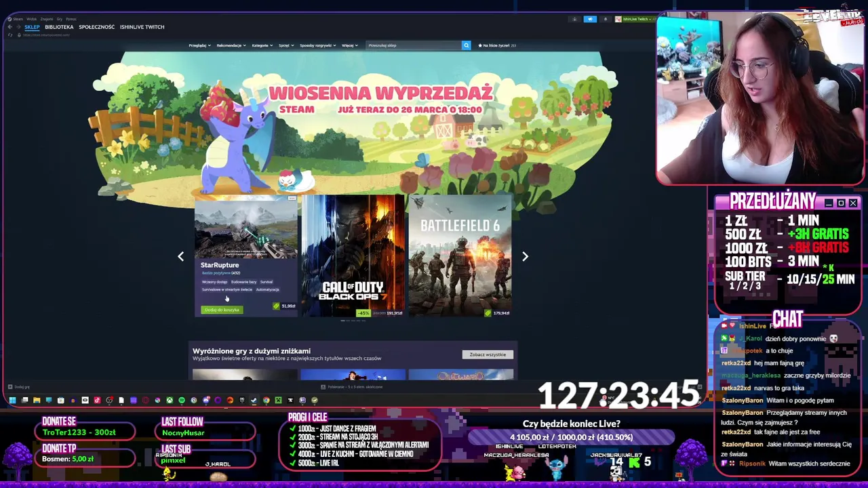Click the Bardzo pozytywne review summary
This screenshot has width=868, height=488.
point(220,273)
